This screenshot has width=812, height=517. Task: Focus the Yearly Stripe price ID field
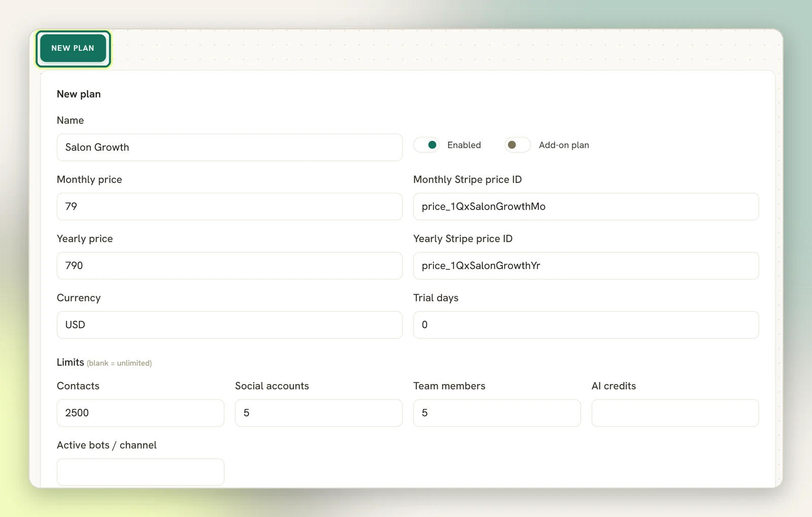tap(586, 266)
